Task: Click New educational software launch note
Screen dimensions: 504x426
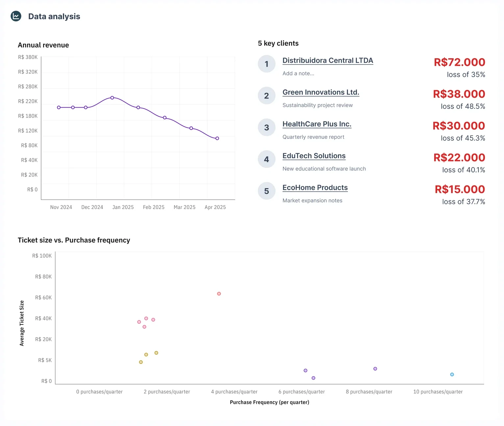Action: coord(324,169)
